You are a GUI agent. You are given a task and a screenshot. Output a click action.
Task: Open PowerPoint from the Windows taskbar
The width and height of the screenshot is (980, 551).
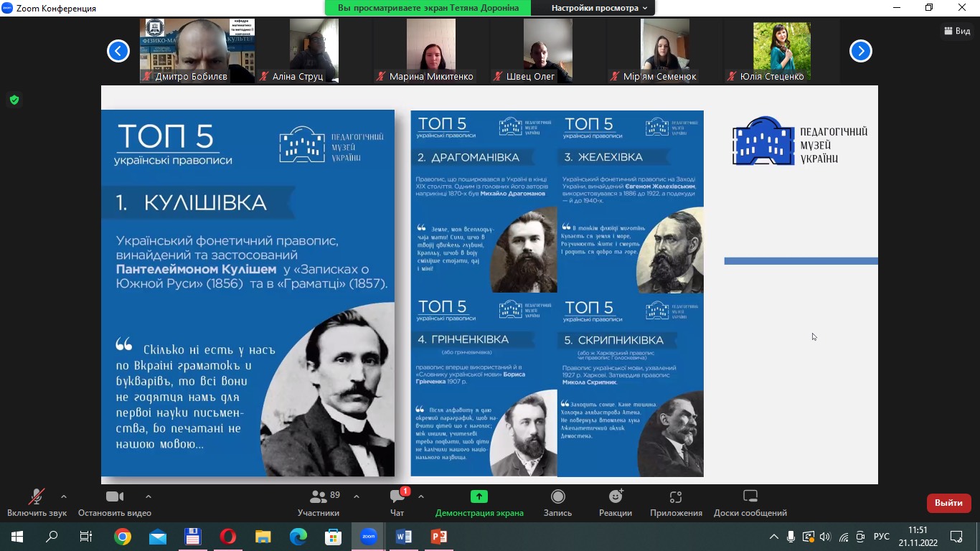(x=438, y=537)
